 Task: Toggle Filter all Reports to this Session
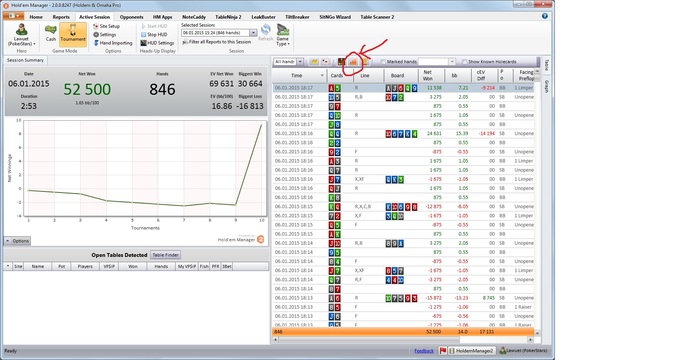click(217, 42)
